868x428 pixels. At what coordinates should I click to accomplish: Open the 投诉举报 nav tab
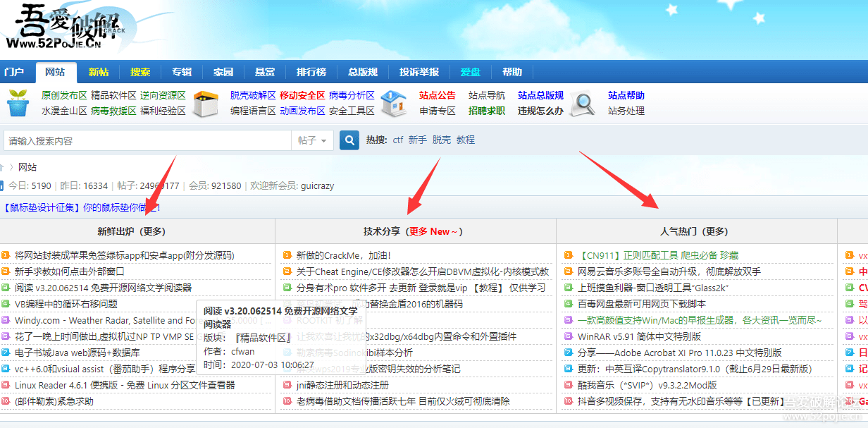point(419,72)
